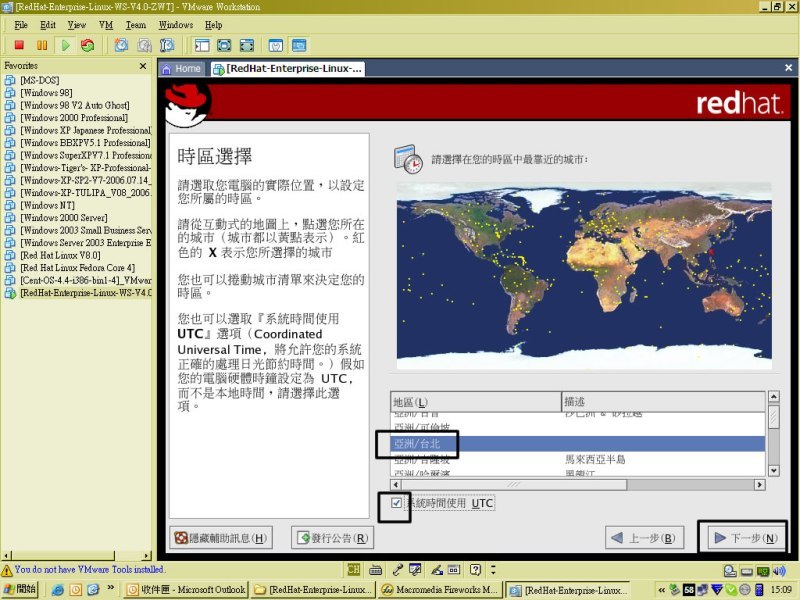Screen dimensions: 800x600
Task: Open the View menu
Action: (77, 25)
